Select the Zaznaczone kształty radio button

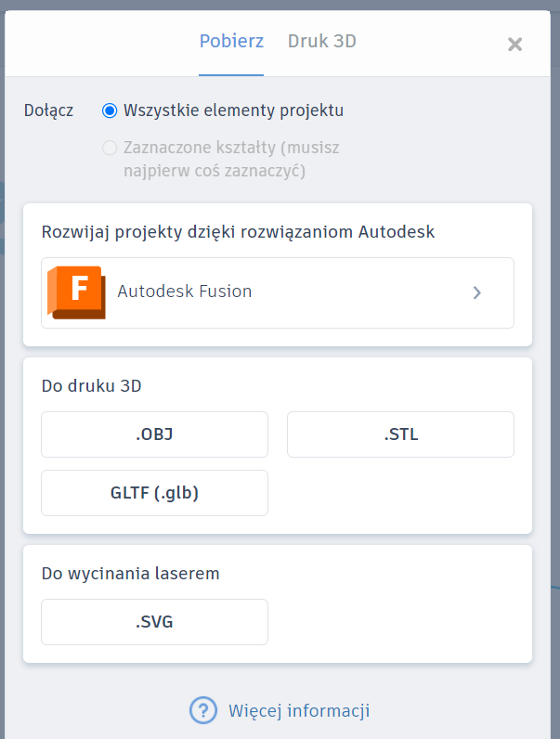110,148
